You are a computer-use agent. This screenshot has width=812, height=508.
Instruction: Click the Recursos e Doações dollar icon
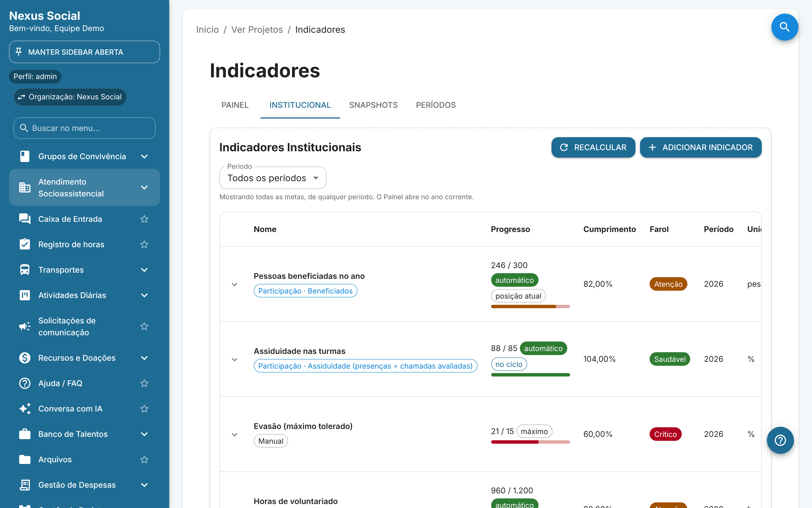point(25,358)
